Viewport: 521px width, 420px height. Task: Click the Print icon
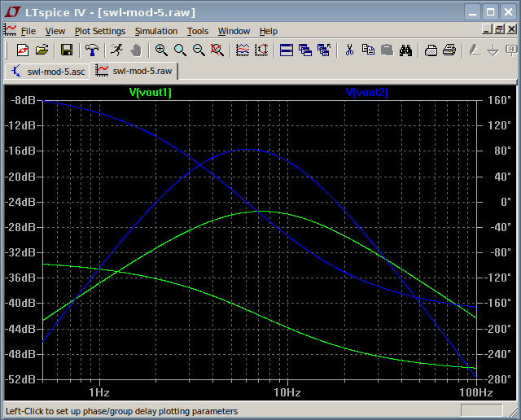click(449, 50)
